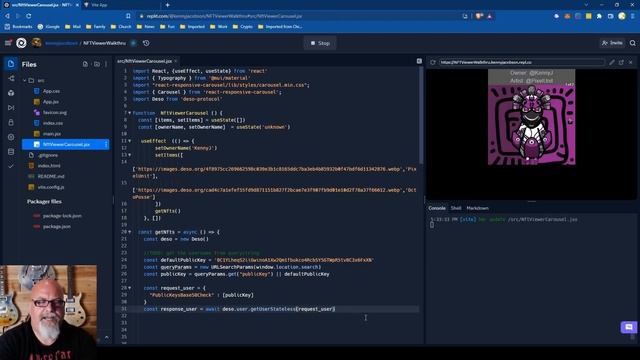640x360 pixels.
Task: Fold the request_user block at line 28
Action: click(130, 288)
